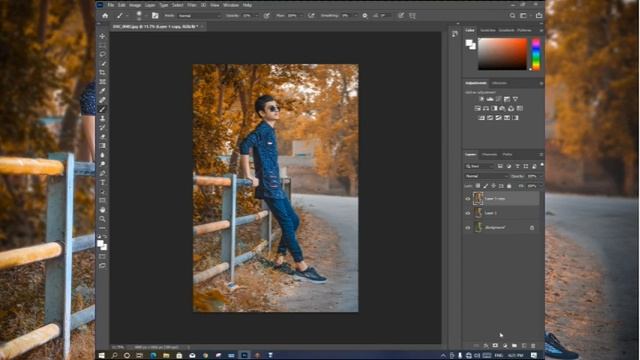Select the Crop tool
This screenshot has width=640, height=360.
[102, 72]
